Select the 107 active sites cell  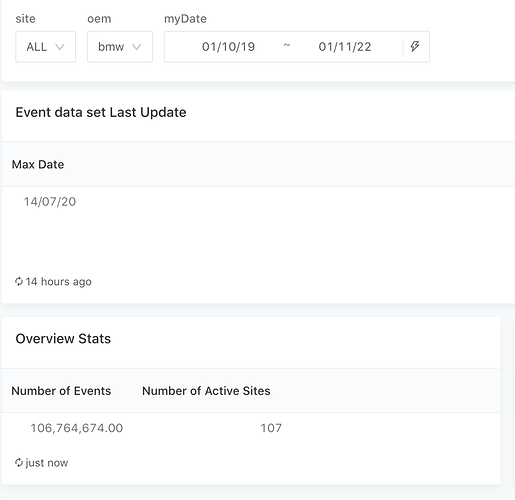[271, 428]
